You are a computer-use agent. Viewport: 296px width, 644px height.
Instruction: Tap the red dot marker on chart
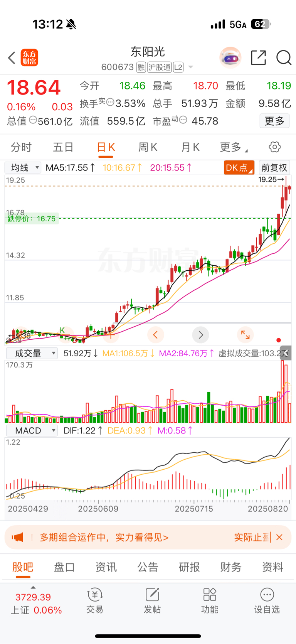(279, 340)
